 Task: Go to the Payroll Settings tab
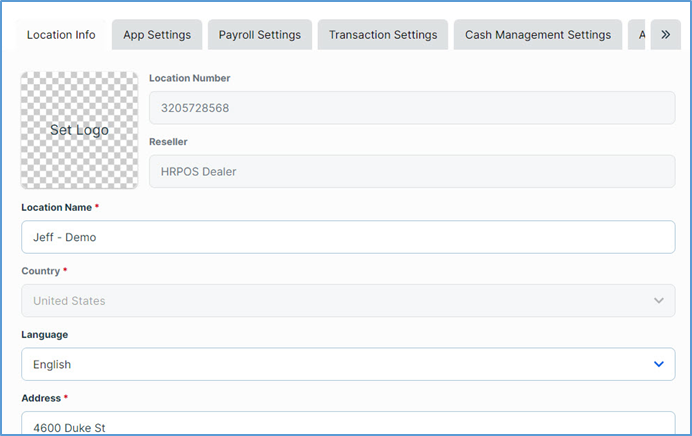click(x=260, y=35)
